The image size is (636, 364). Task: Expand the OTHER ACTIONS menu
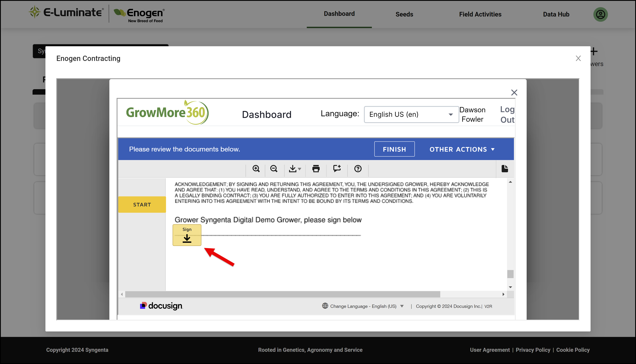(x=462, y=149)
